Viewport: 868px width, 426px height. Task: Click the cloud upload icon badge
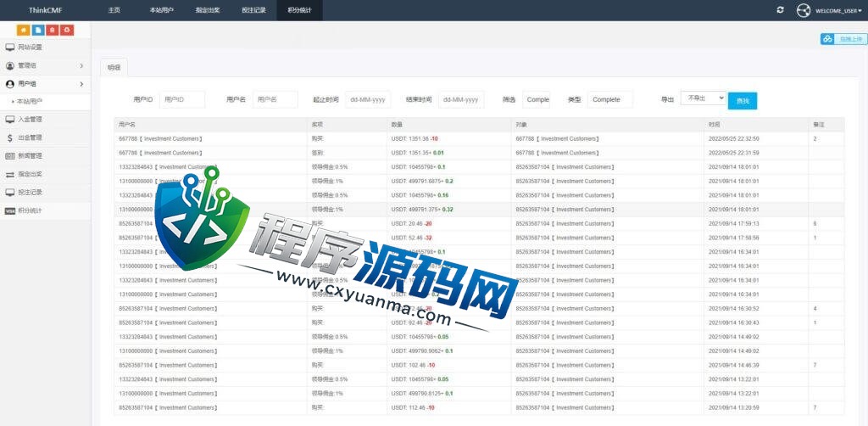coord(827,39)
